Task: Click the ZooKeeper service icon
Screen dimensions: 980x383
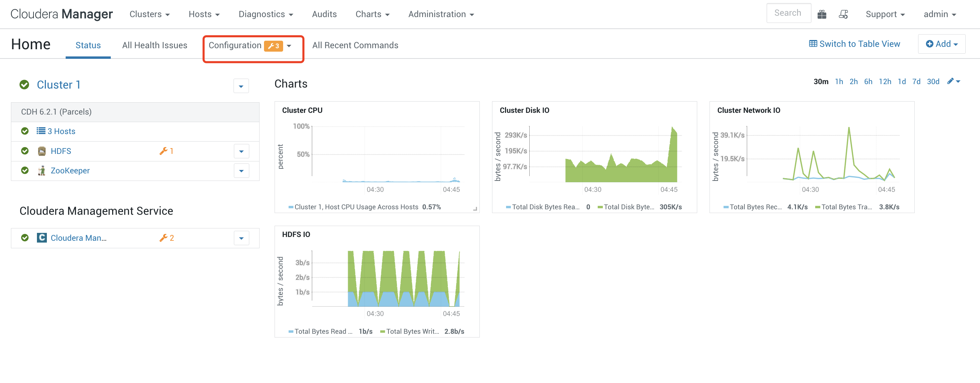Action: 42,170
